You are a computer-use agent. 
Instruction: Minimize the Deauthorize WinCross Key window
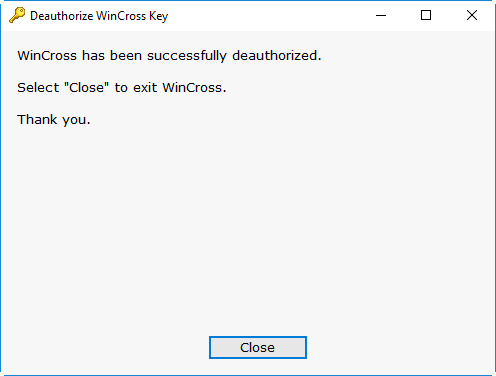click(381, 15)
